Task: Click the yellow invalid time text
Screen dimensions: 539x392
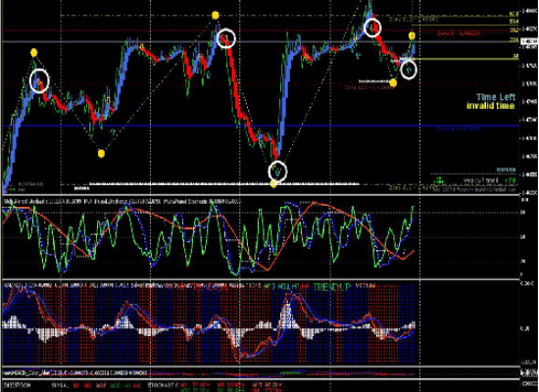Action: click(491, 106)
